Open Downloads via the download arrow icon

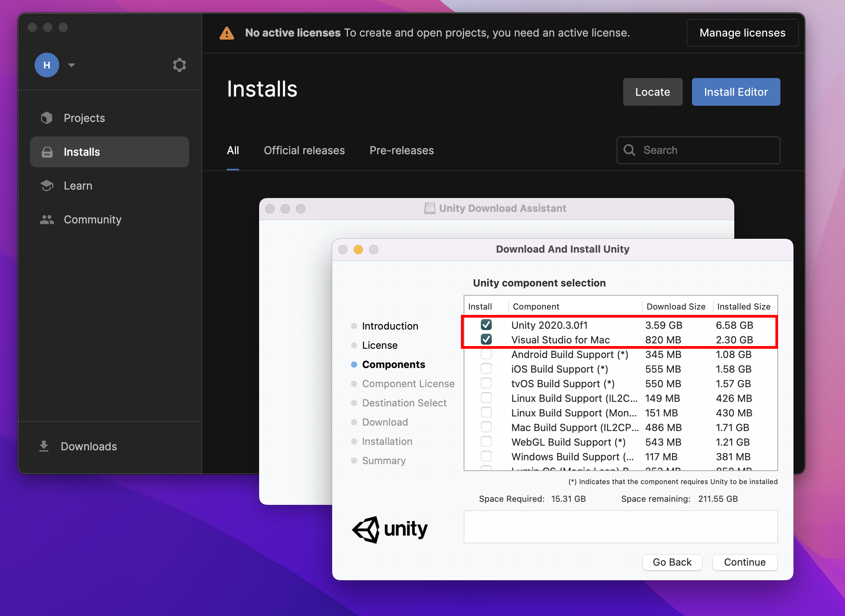tap(44, 446)
